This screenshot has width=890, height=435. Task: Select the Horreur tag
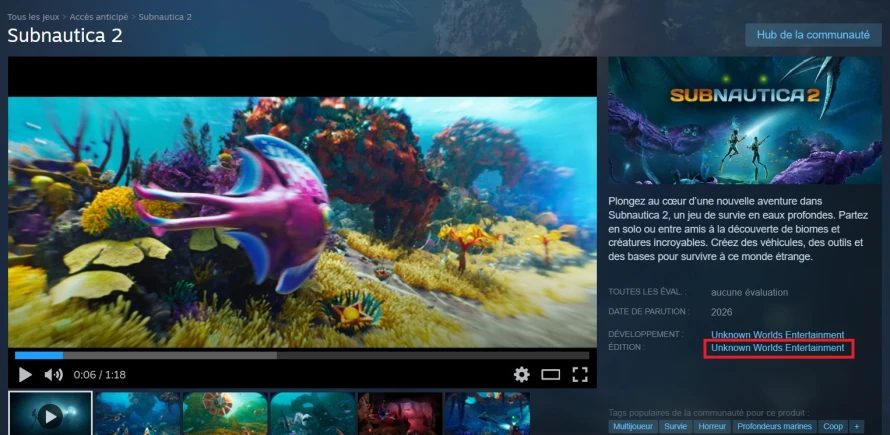(x=712, y=426)
